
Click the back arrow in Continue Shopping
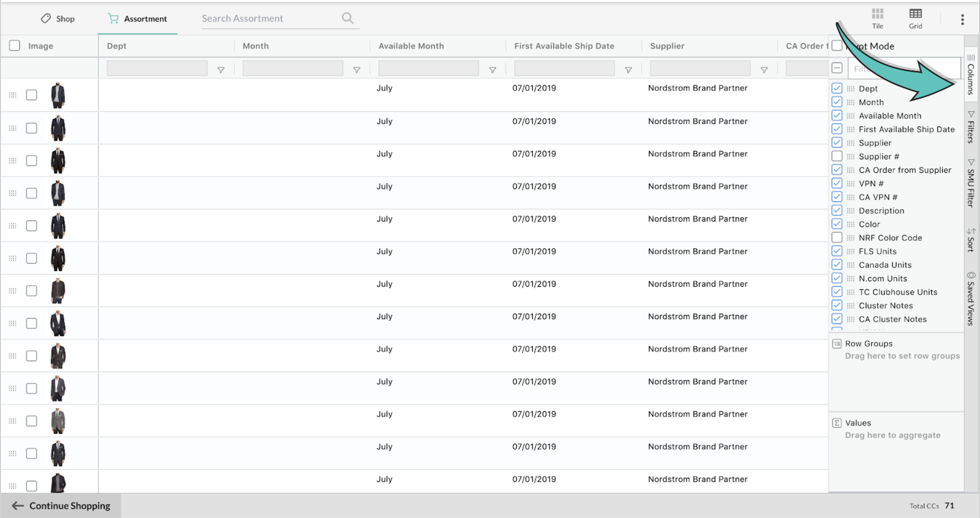17,506
